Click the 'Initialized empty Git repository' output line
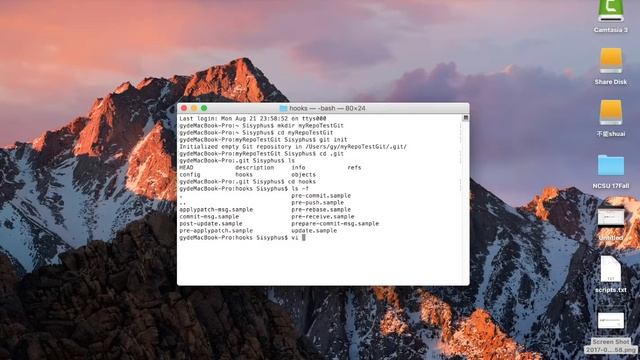Viewport: 640px width, 360px height. click(293, 147)
